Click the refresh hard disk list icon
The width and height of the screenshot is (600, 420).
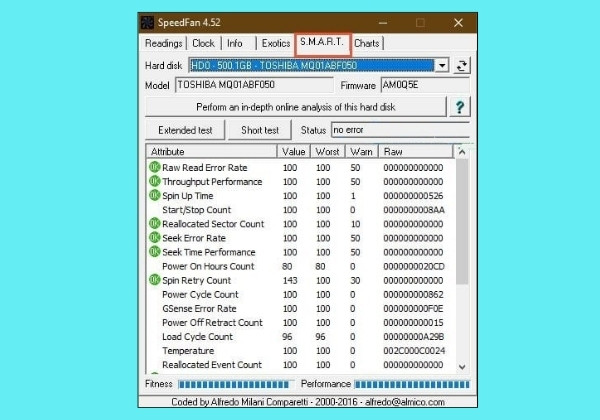461,65
